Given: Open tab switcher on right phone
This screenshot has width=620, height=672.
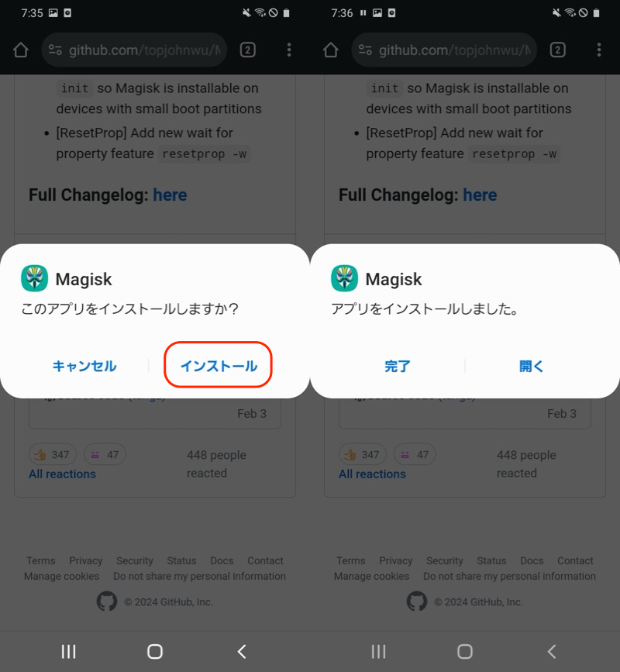Looking at the screenshot, I should pos(557,50).
